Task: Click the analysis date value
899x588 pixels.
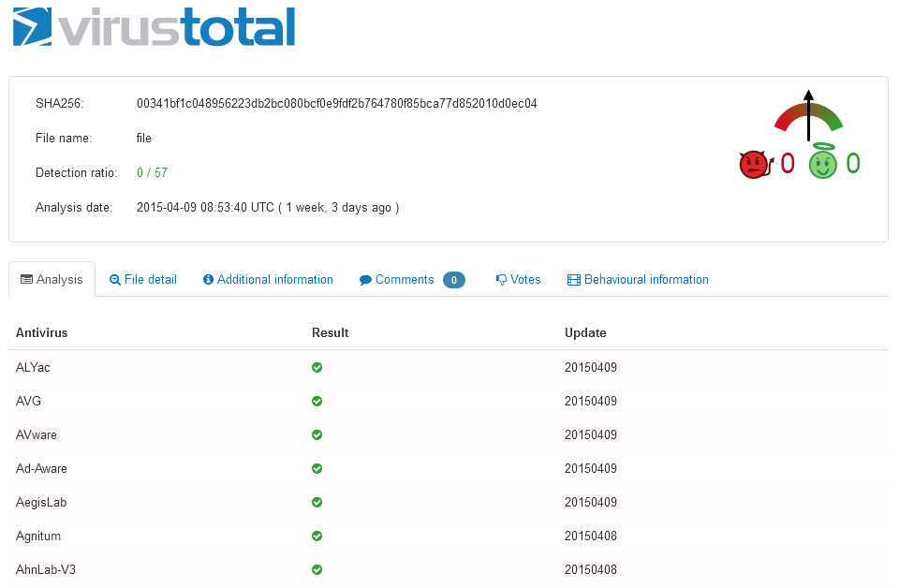Action: (268, 208)
